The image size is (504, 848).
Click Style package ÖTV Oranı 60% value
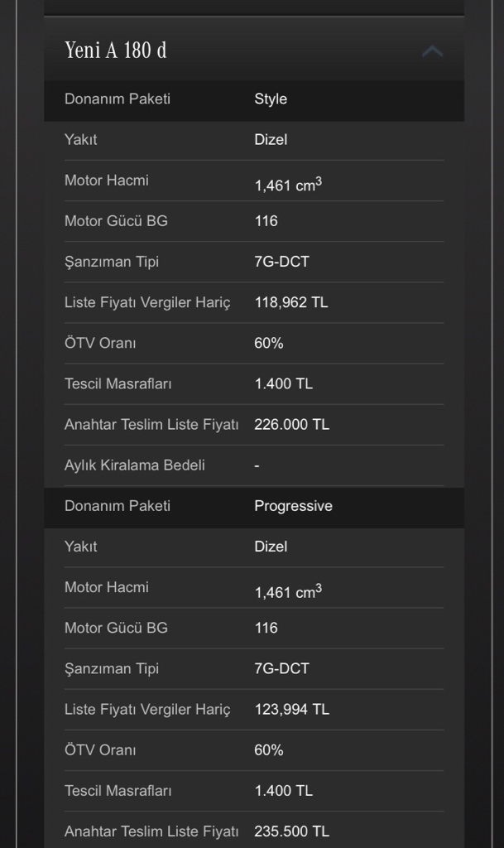pyautogui.click(x=269, y=344)
